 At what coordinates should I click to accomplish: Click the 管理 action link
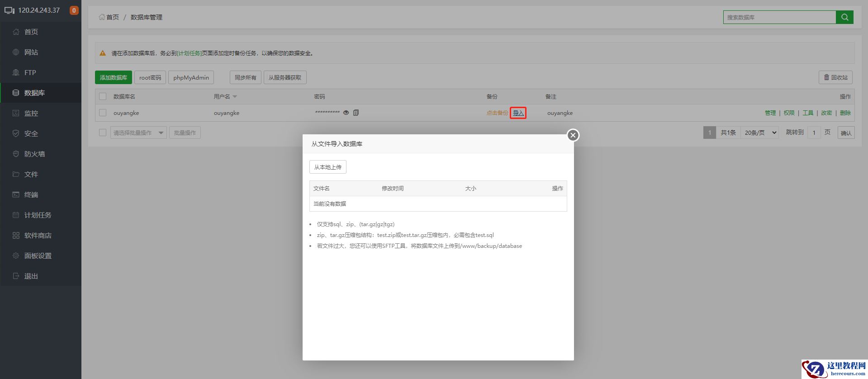click(x=770, y=113)
